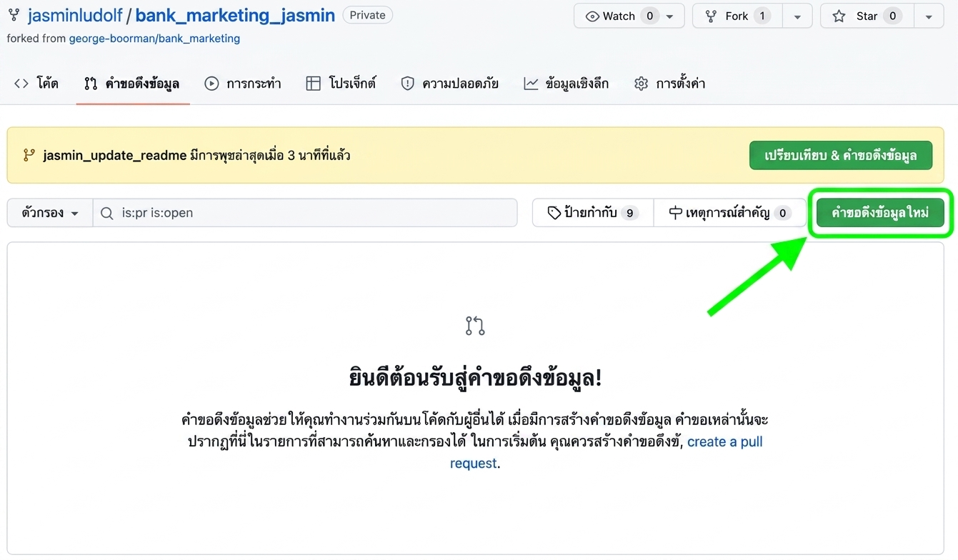Switch to the โค้ด (Code) tab
This screenshot has width=958, height=560.
click(x=36, y=84)
